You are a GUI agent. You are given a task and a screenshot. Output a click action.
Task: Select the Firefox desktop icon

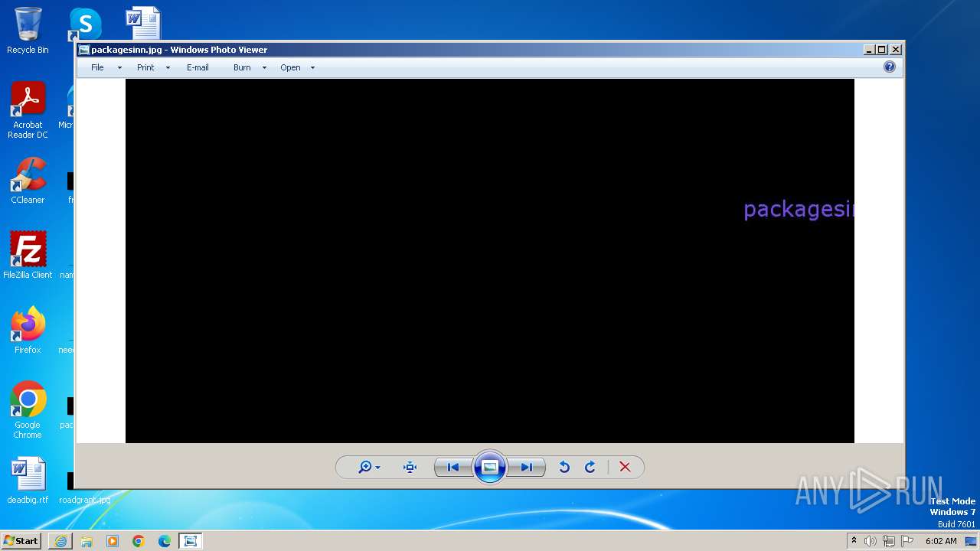point(28,330)
